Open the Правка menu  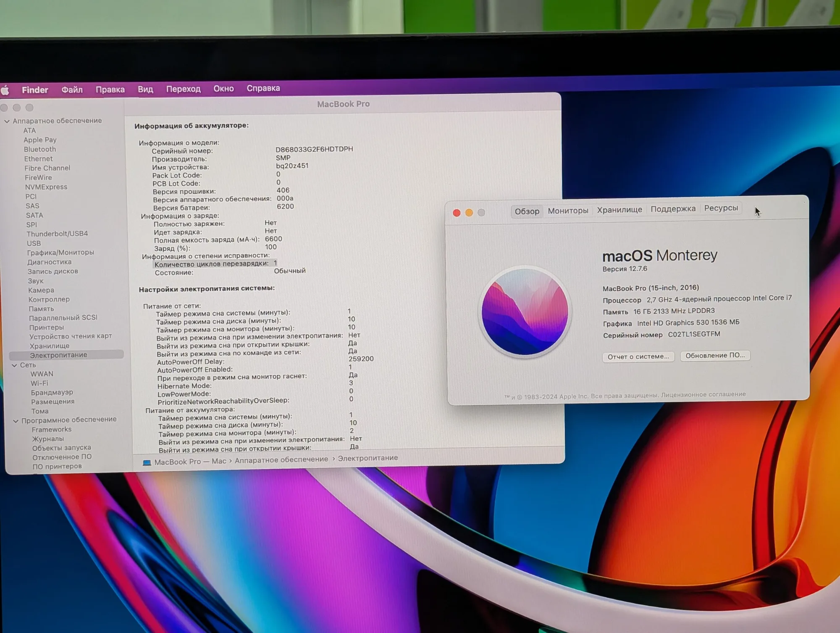(x=110, y=90)
